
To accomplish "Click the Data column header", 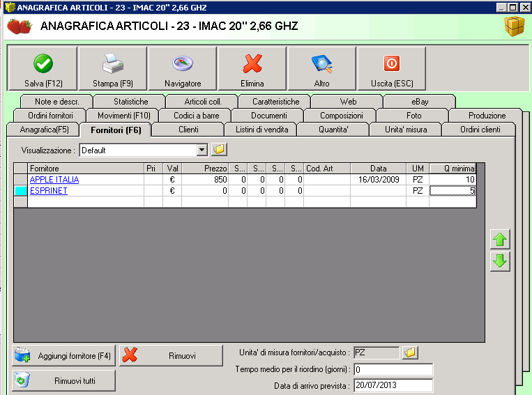I will (x=379, y=169).
